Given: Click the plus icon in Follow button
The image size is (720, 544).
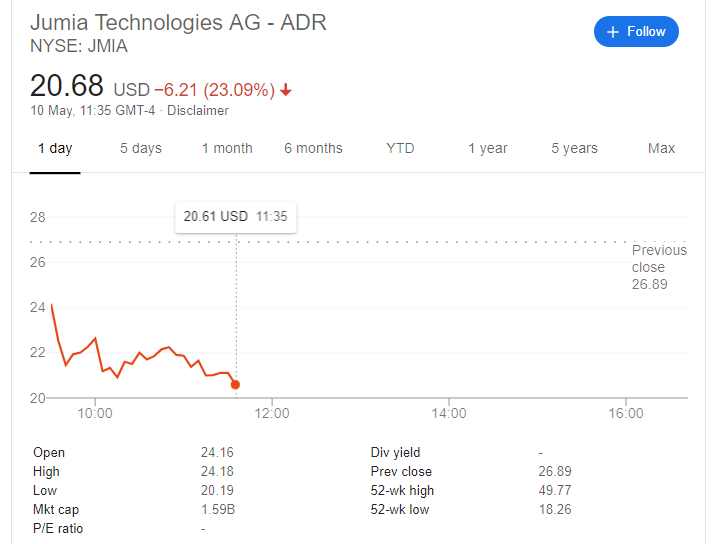Looking at the screenshot, I should point(613,32).
